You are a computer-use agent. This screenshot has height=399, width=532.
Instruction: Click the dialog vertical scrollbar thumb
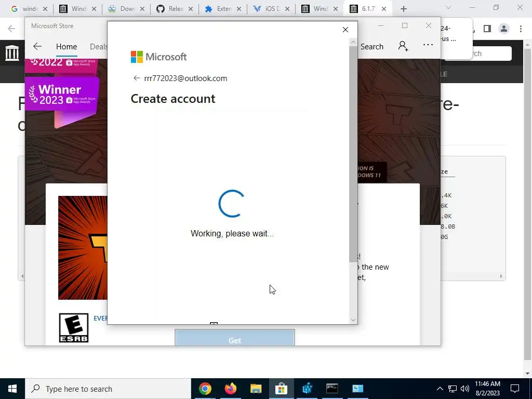pos(353,154)
